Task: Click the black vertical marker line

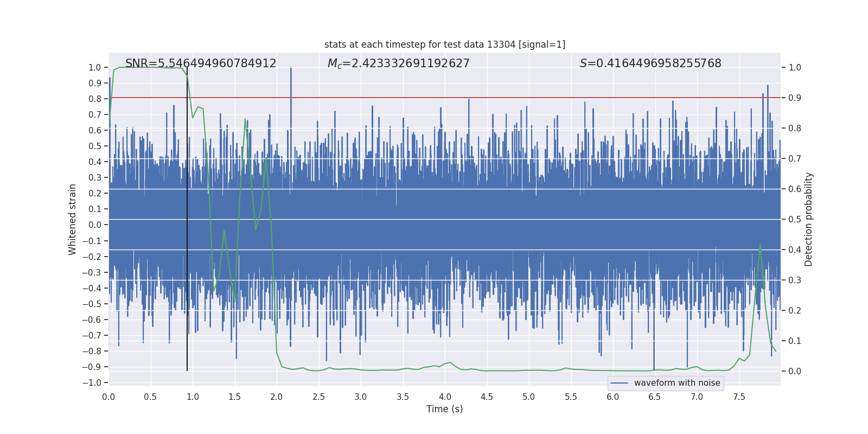Action: (x=187, y=219)
